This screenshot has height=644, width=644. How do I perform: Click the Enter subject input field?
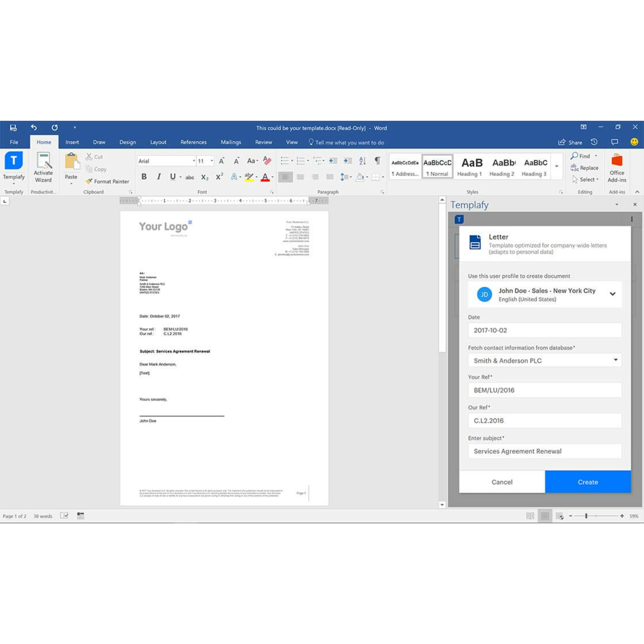(x=544, y=451)
